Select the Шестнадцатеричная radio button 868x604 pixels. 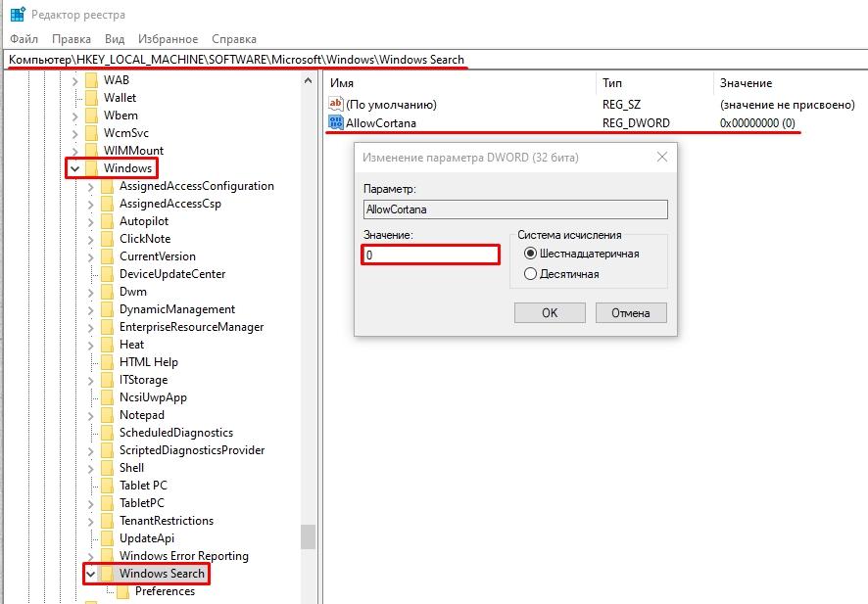coord(530,254)
